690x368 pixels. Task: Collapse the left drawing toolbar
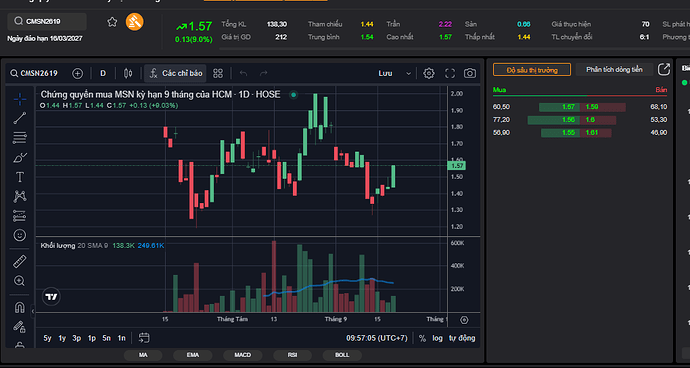point(33,312)
